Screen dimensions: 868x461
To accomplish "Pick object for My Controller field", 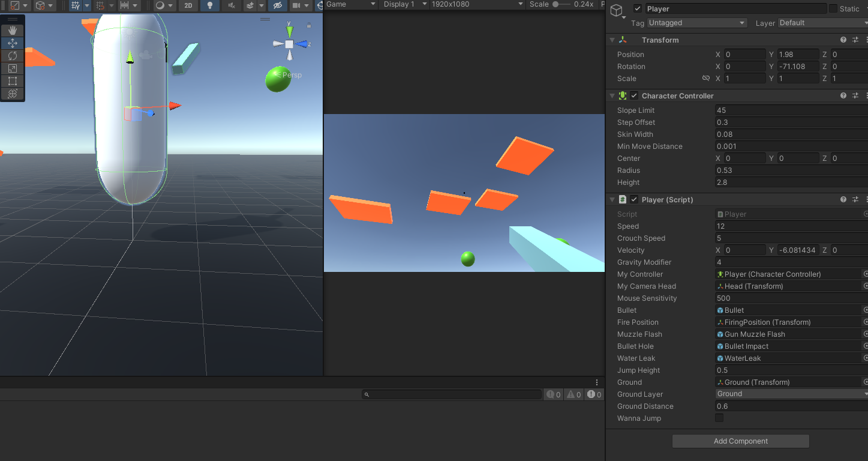I will pyautogui.click(x=866, y=274).
